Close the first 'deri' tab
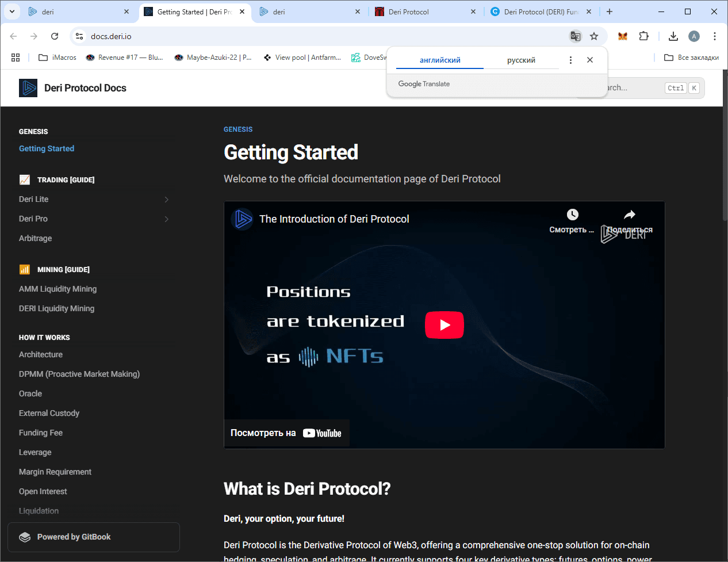The width and height of the screenshot is (728, 562). coord(127,12)
